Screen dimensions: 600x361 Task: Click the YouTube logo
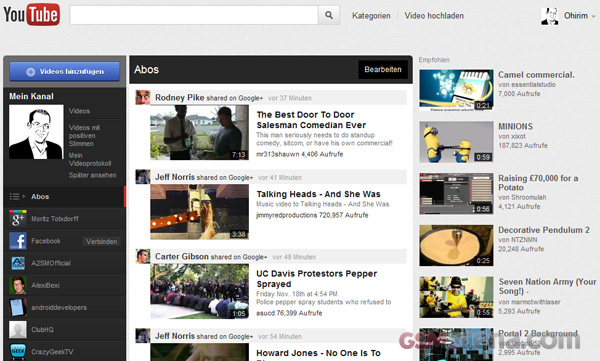click(x=32, y=15)
